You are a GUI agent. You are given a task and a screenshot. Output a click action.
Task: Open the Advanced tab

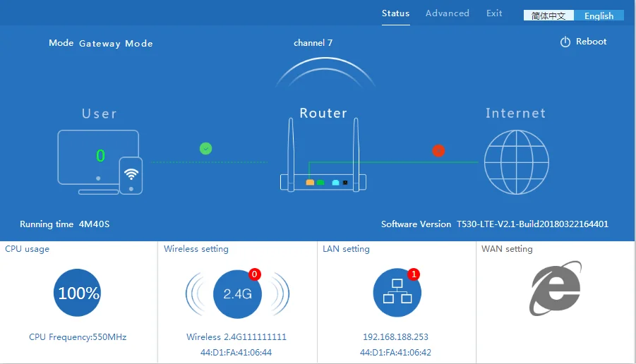[x=447, y=13]
